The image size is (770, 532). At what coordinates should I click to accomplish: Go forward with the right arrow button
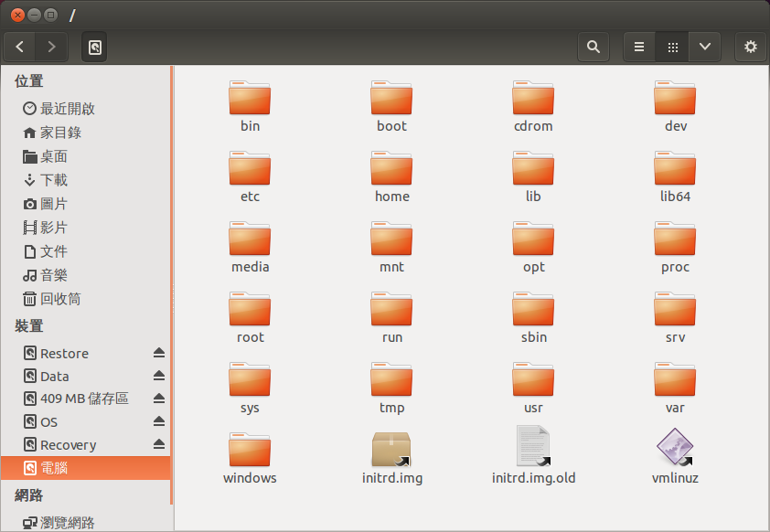pyautogui.click(x=51, y=47)
